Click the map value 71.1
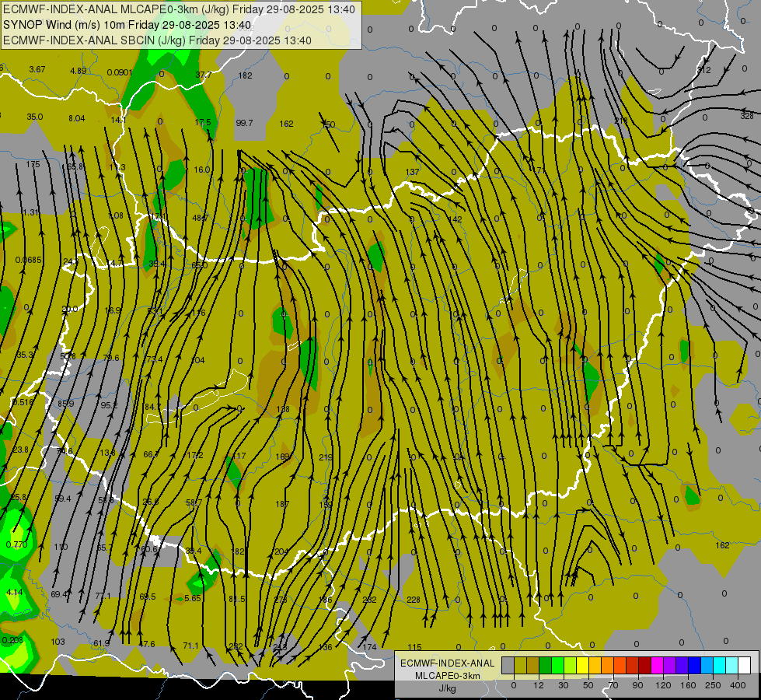 tap(190, 646)
